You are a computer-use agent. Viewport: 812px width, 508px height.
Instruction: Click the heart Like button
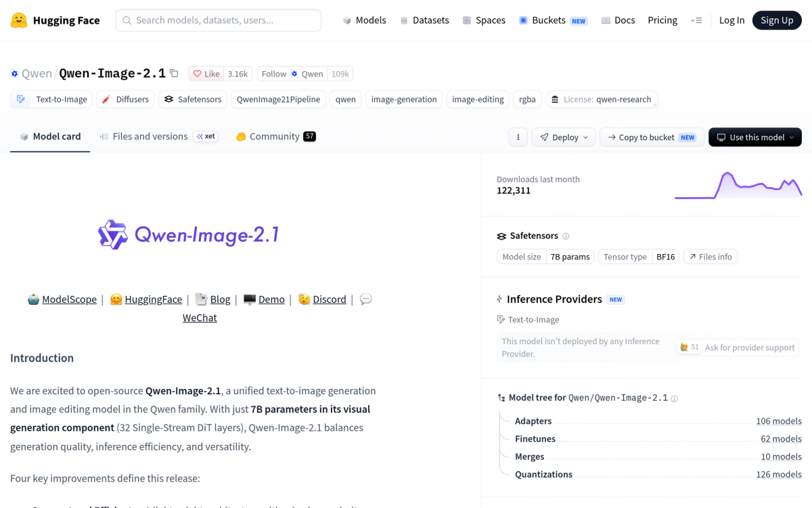(206, 74)
